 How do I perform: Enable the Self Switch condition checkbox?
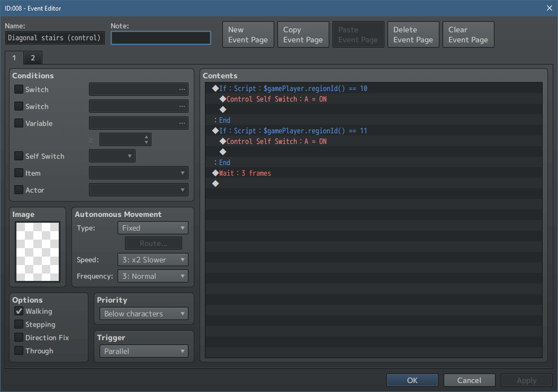[x=17, y=156]
